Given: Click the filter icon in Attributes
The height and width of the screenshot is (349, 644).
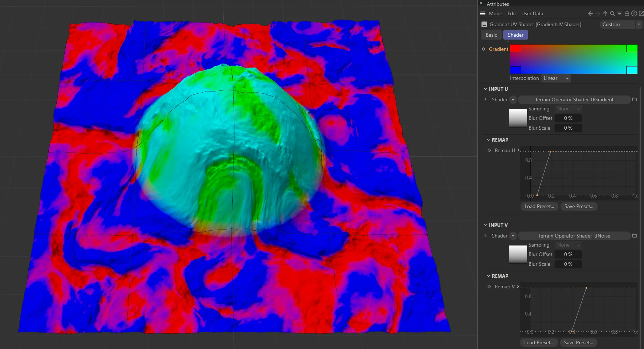Looking at the screenshot, I should click(620, 13).
